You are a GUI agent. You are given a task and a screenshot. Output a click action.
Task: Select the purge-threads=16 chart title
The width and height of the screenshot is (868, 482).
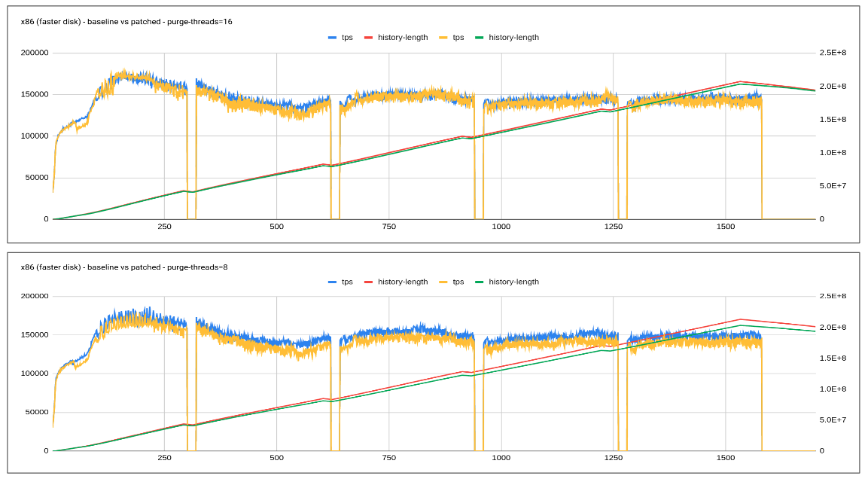pyautogui.click(x=126, y=21)
